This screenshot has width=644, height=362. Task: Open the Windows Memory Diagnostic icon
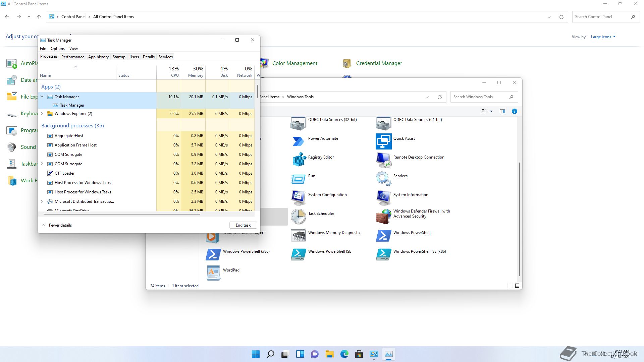coord(298,236)
